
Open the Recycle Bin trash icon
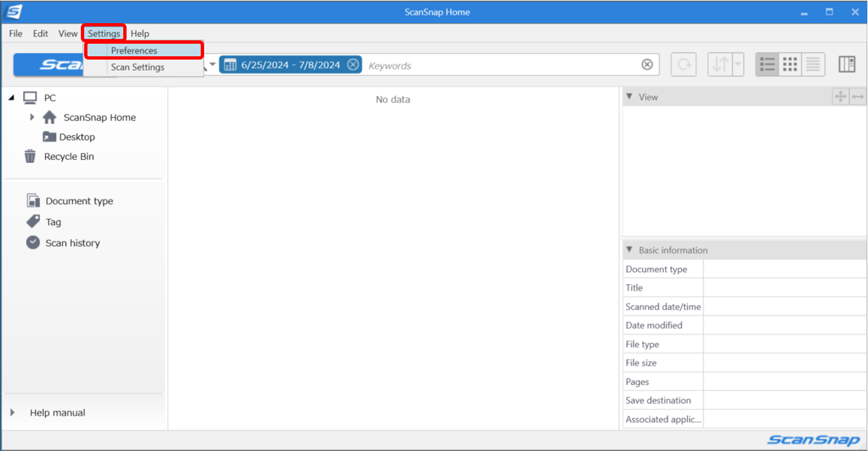pos(30,156)
